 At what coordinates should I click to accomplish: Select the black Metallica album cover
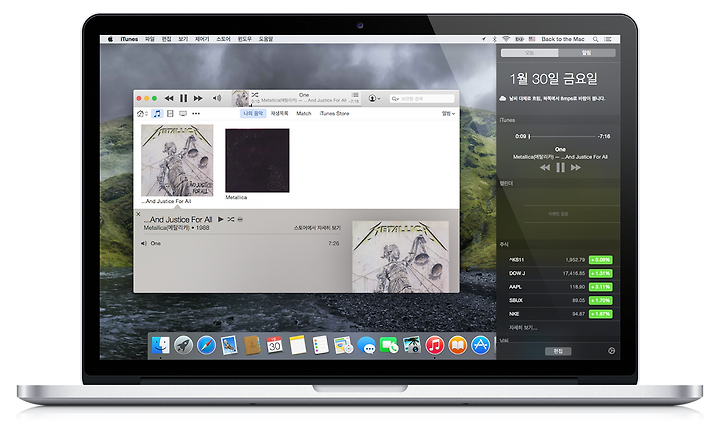[x=257, y=160]
